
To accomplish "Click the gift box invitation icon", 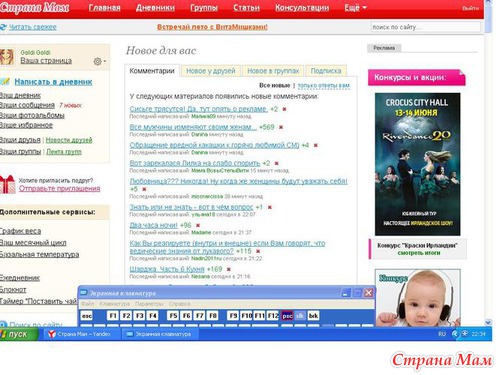I will click(x=7, y=184).
